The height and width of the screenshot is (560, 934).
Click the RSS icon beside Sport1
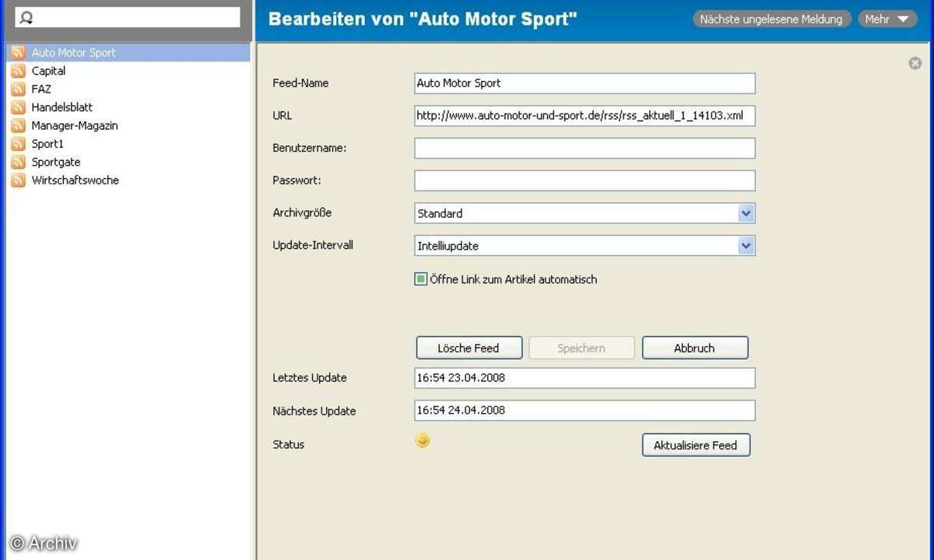pyautogui.click(x=18, y=144)
